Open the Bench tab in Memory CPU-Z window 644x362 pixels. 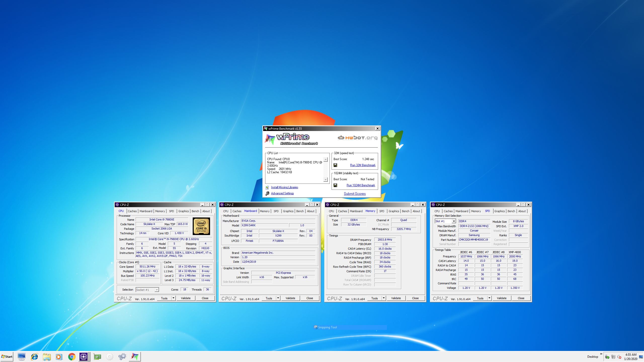(x=406, y=211)
